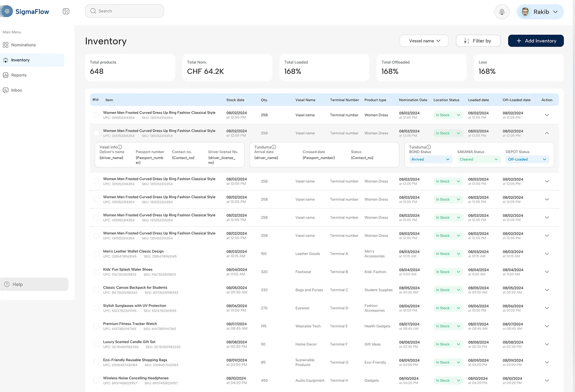Image resolution: width=575 pixels, height=392 pixels.
Task: Tick the checkbox for Men's Leather Wallet row
Action: click(96, 254)
